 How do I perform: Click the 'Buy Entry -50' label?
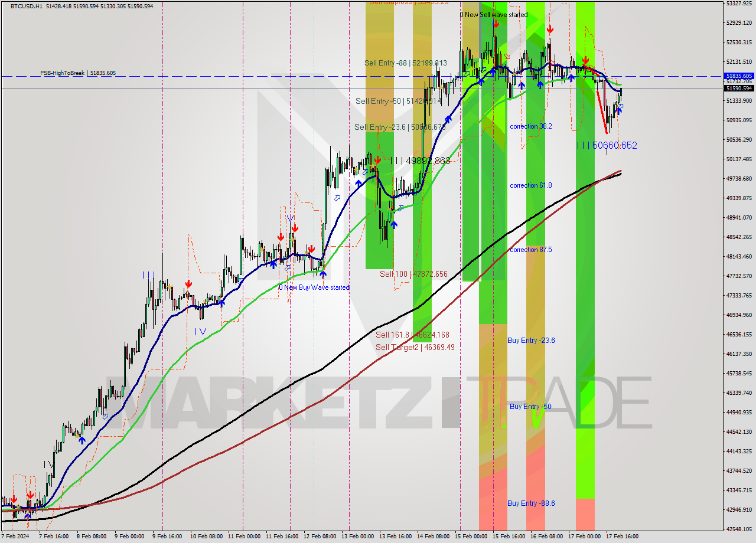click(x=530, y=406)
